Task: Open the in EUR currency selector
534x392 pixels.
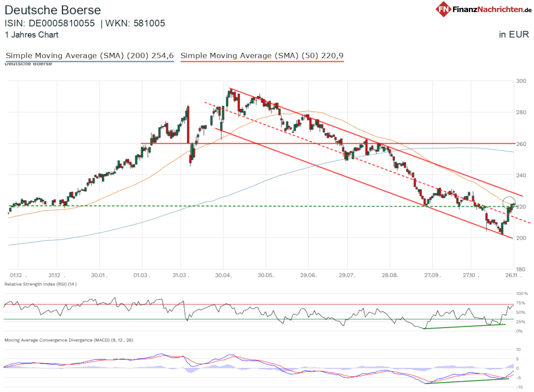Action: [x=514, y=35]
